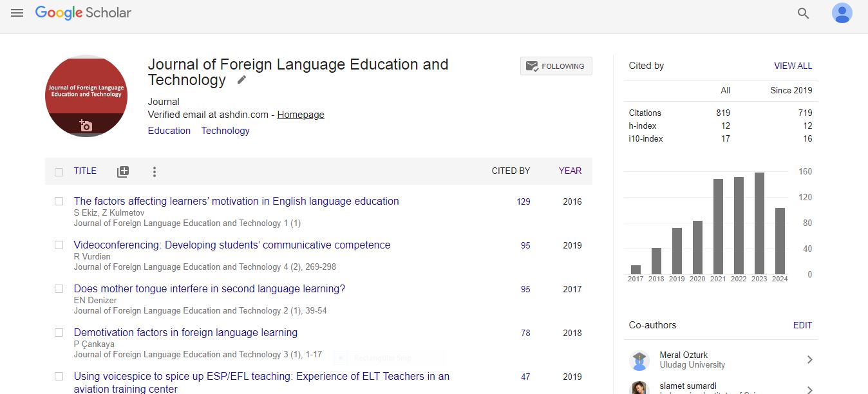The width and height of the screenshot is (868, 394).
Task: Sort articles by TITLE column
Action: 85,171
